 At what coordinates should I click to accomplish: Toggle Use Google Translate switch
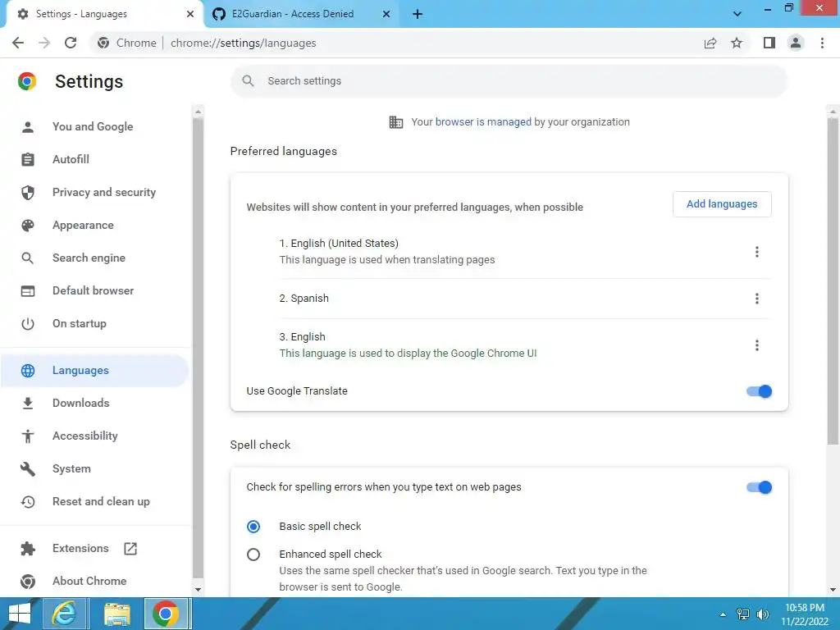(x=759, y=391)
